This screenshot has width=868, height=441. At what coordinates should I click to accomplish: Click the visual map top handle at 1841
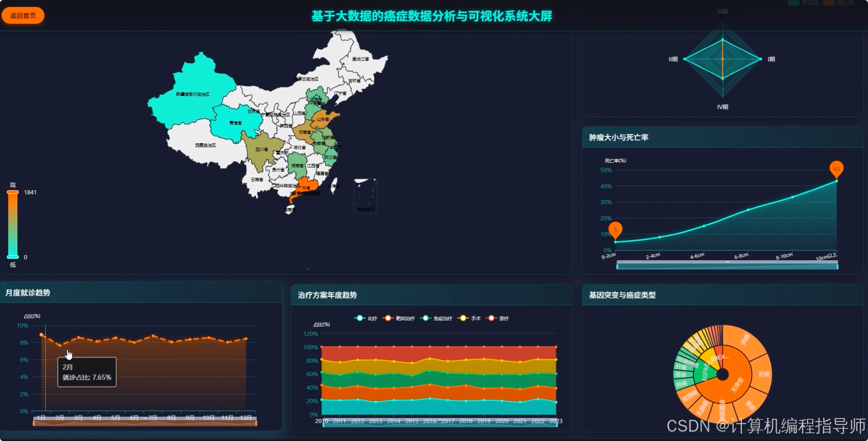tap(13, 192)
